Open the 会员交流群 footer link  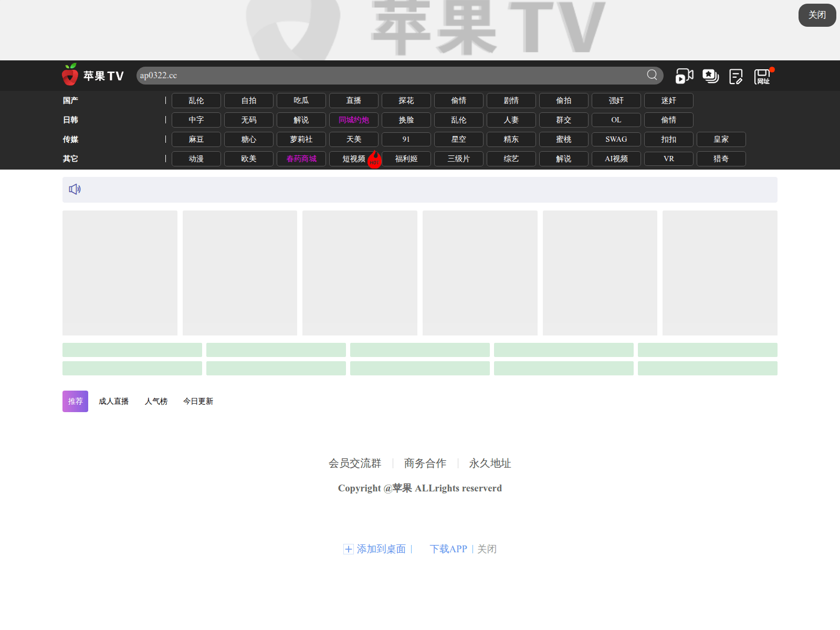point(355,463)
